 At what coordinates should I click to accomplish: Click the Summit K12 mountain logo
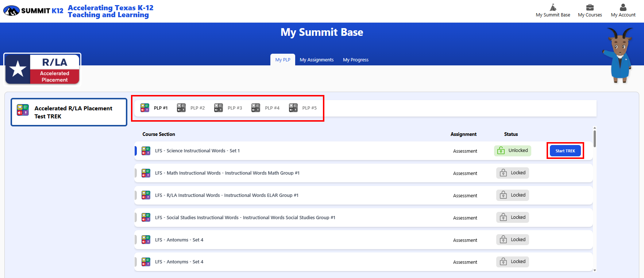(11, 11)
